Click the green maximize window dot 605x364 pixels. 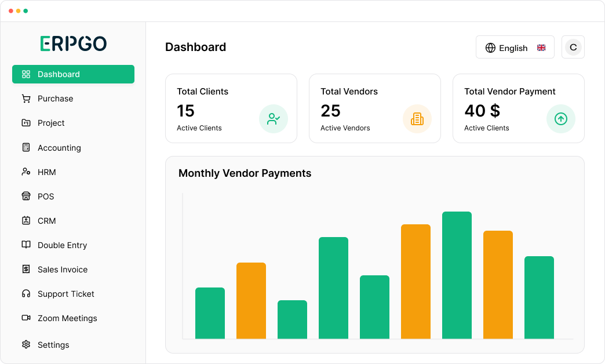(25, 11)
